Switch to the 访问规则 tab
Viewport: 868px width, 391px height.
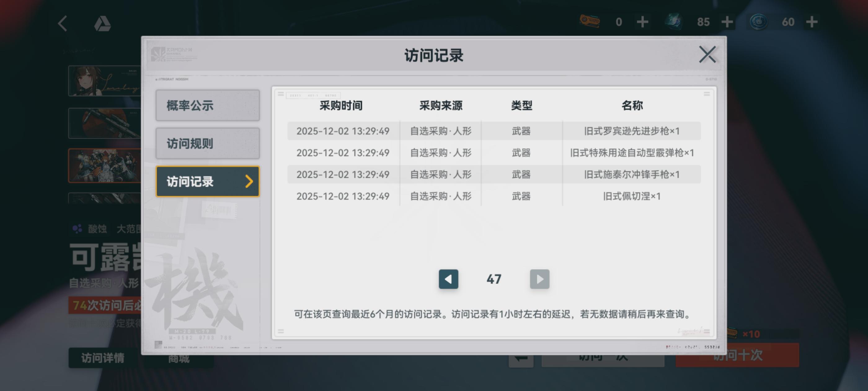pos(207,143)
